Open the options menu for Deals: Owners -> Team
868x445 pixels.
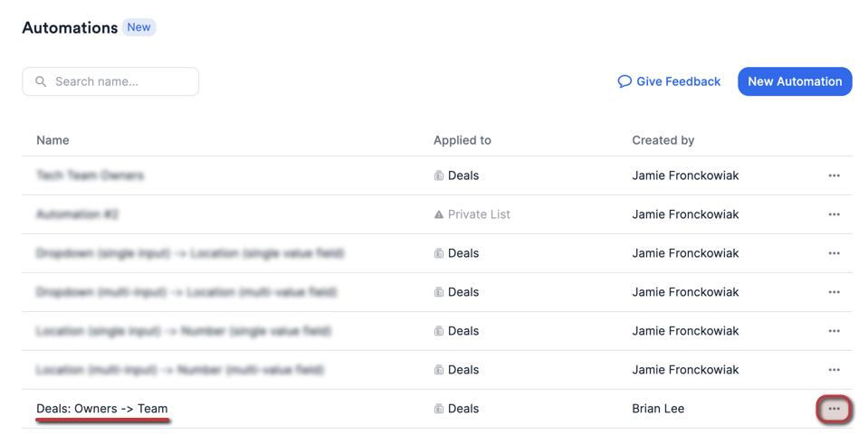point(834,409)
